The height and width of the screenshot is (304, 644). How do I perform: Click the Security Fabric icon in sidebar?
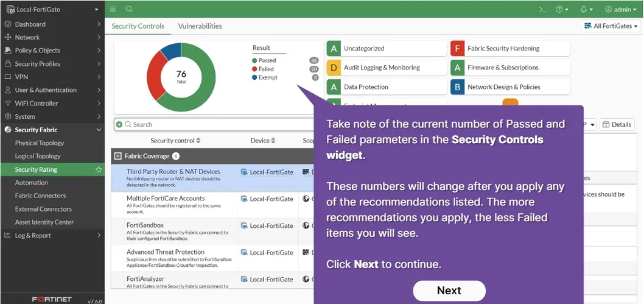7,130
